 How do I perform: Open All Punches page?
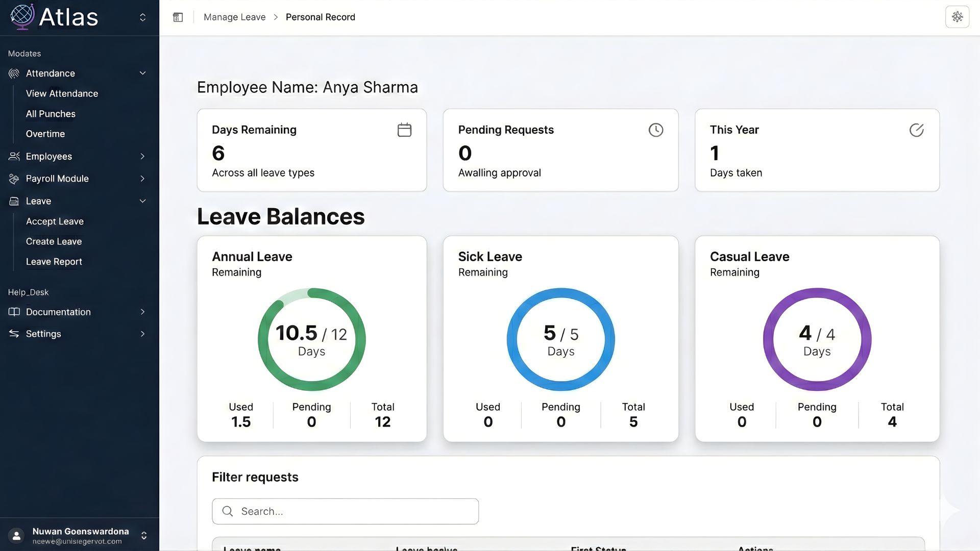click(x=51, y=114)
